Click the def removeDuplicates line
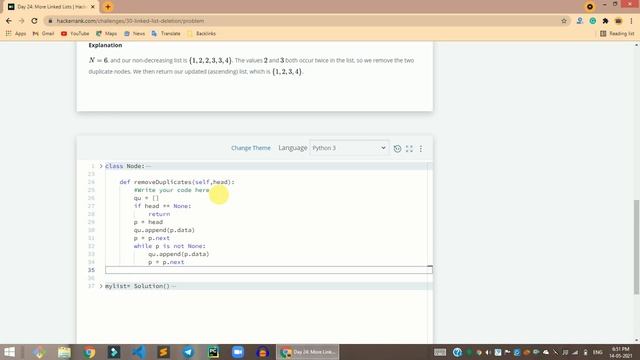 [x=177, y=182]
